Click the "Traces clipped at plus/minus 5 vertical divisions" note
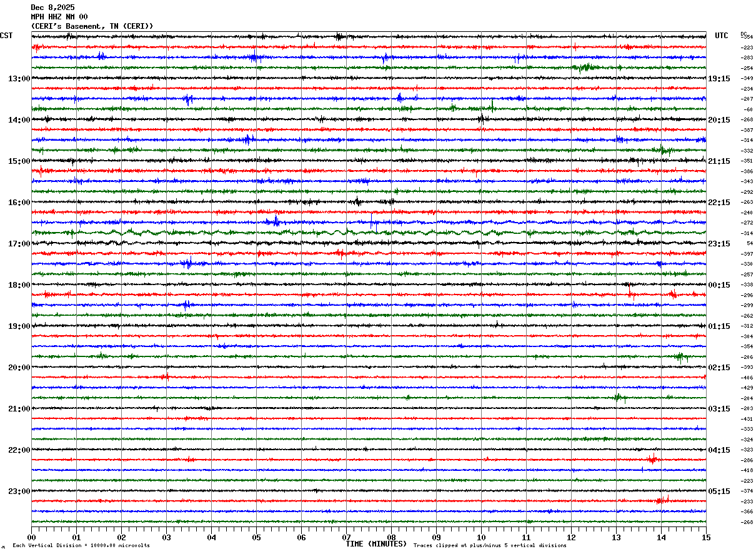This screenshot has height=554, width=756. 490,545
